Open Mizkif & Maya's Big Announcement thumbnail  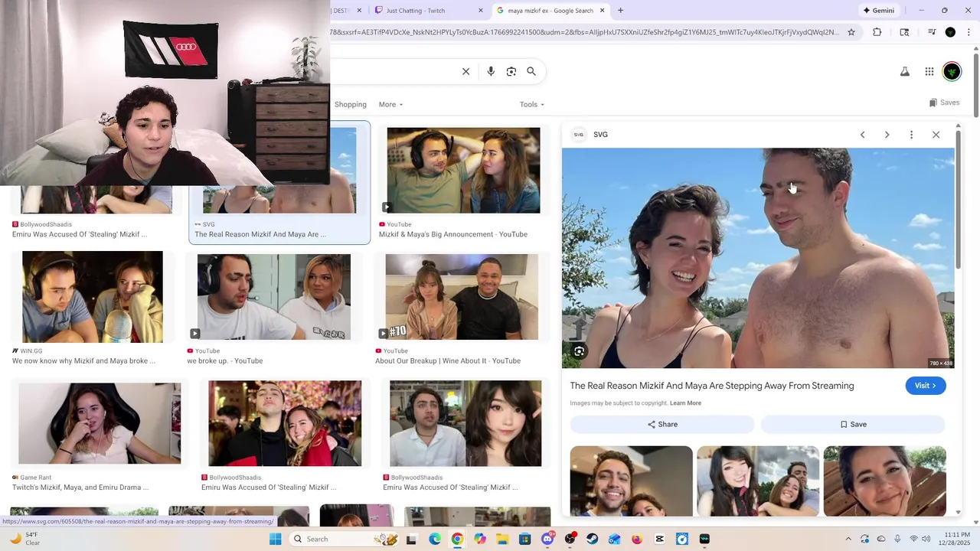tap(463, 170)
